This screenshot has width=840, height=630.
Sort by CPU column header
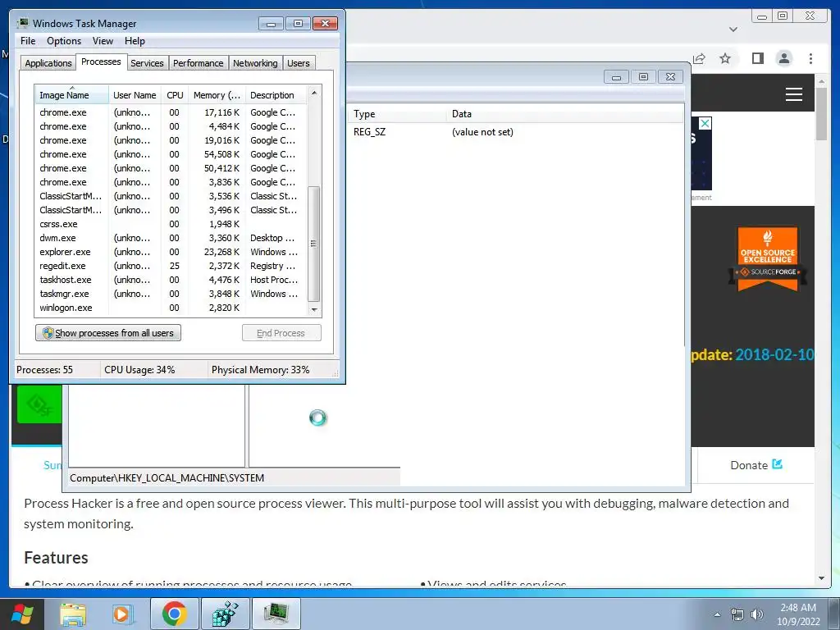pyautogui.click(x=175, y=95)
